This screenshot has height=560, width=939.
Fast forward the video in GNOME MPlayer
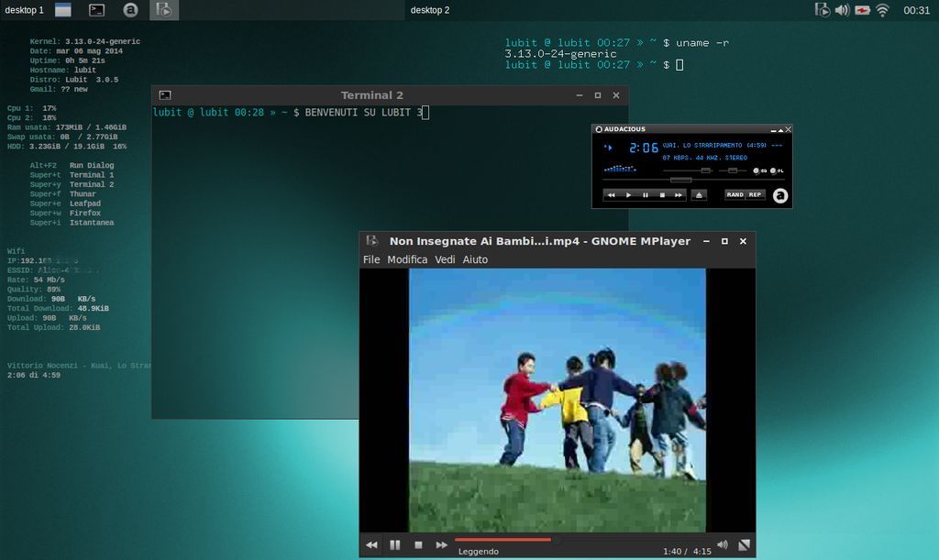coord(442,544)
